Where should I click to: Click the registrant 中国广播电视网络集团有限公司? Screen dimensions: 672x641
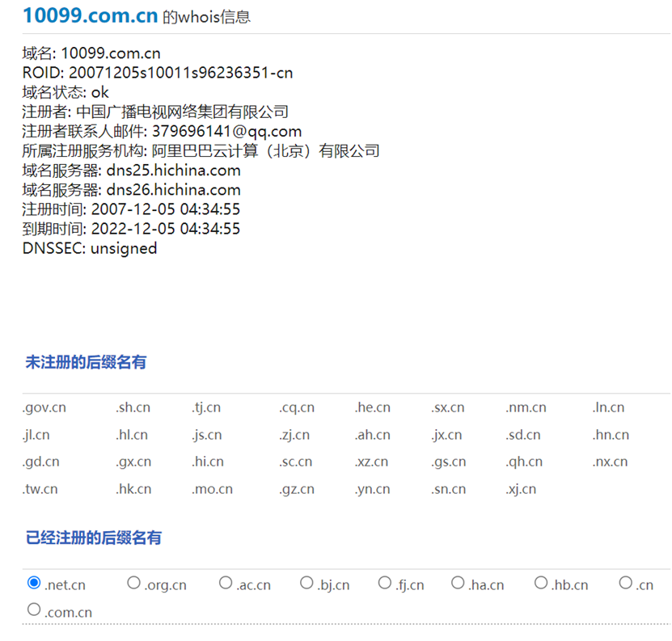coord(182,112)
